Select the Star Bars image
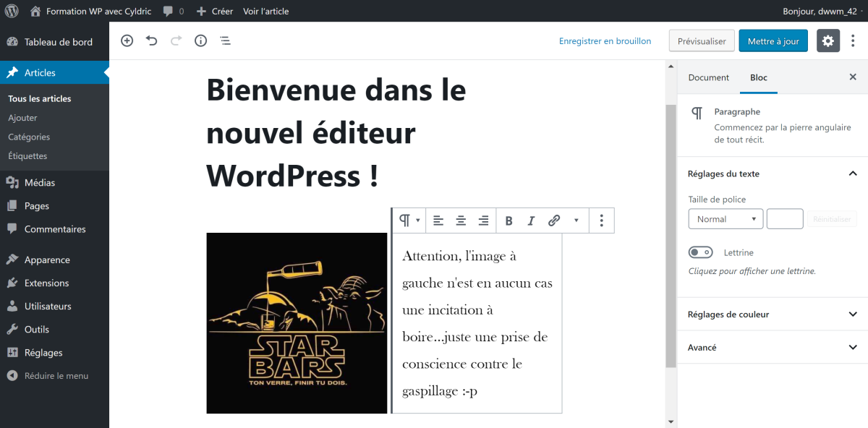 tap(297, 323)
